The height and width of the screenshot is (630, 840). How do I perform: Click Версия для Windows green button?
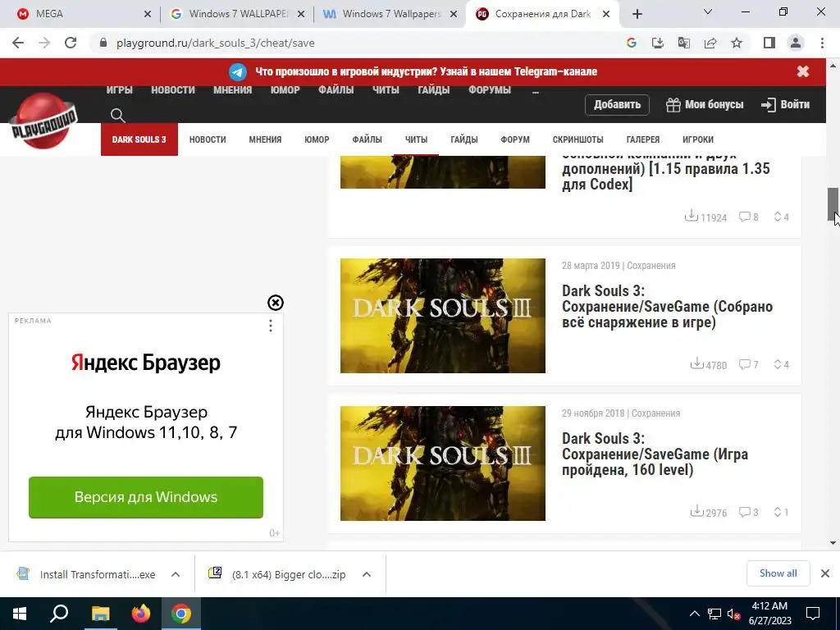pos(146,497)
